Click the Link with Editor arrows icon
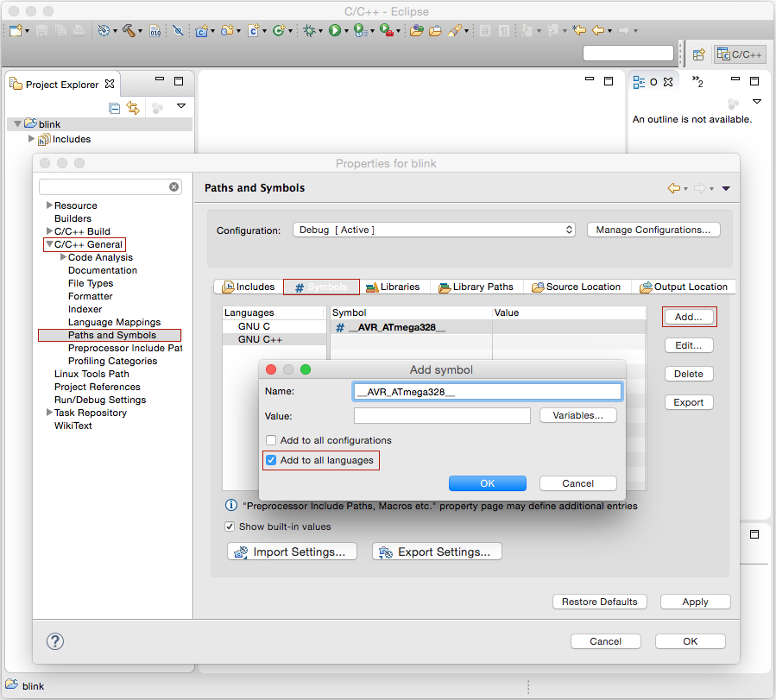 pyautogui.click(x=133, y=107)
